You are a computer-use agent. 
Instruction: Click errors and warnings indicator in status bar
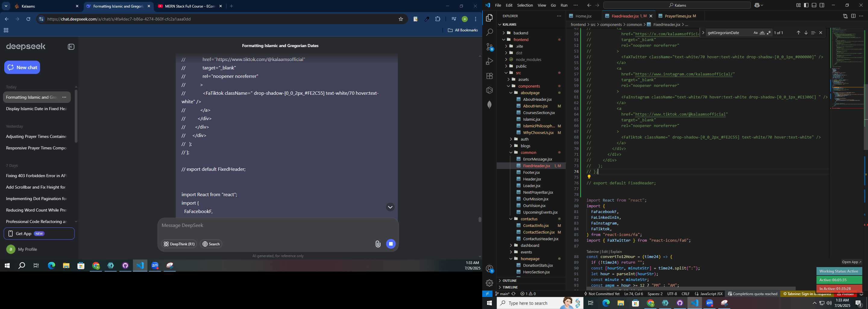point(528,294)
